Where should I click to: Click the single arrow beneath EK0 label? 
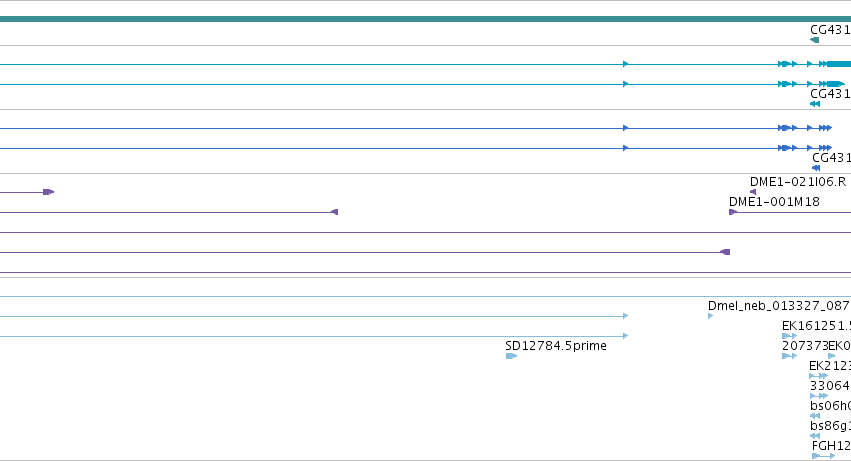pyautogui.click(x=831, y=356)
